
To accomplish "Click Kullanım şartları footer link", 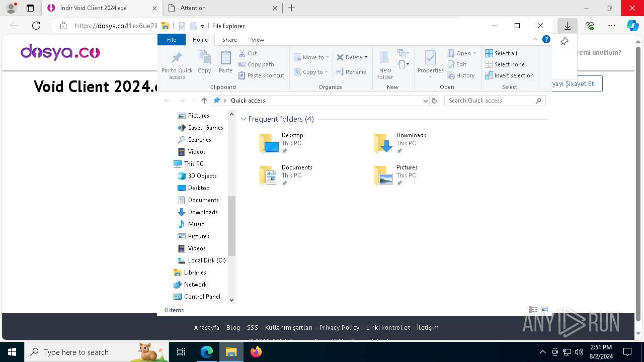I will pos(289,327).
